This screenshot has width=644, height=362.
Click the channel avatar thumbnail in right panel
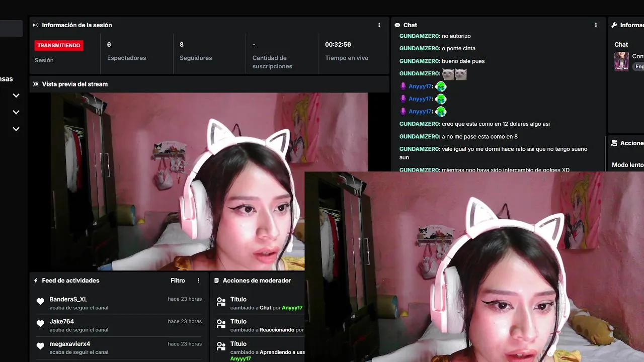pos(621,61)
